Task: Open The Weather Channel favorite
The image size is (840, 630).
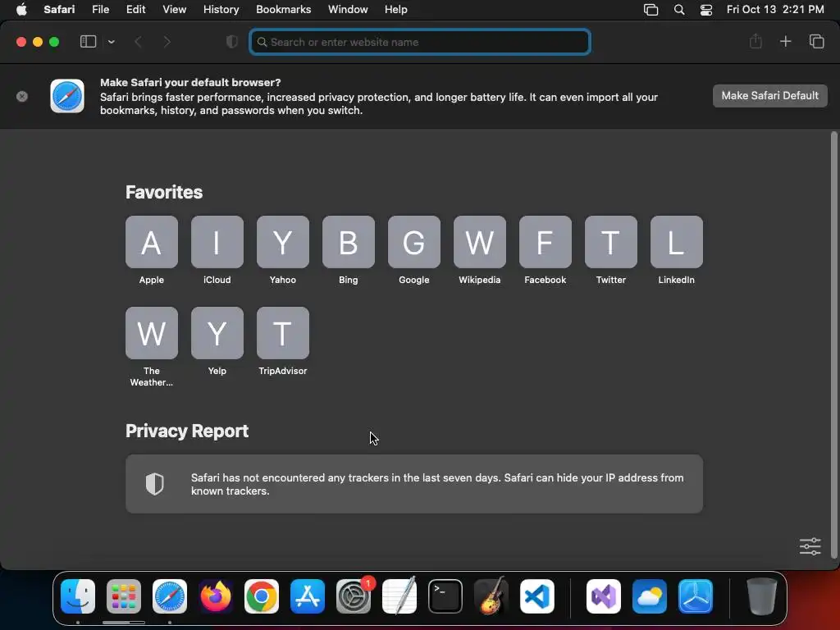Action: pyautogui.click(x=152, y=333)
